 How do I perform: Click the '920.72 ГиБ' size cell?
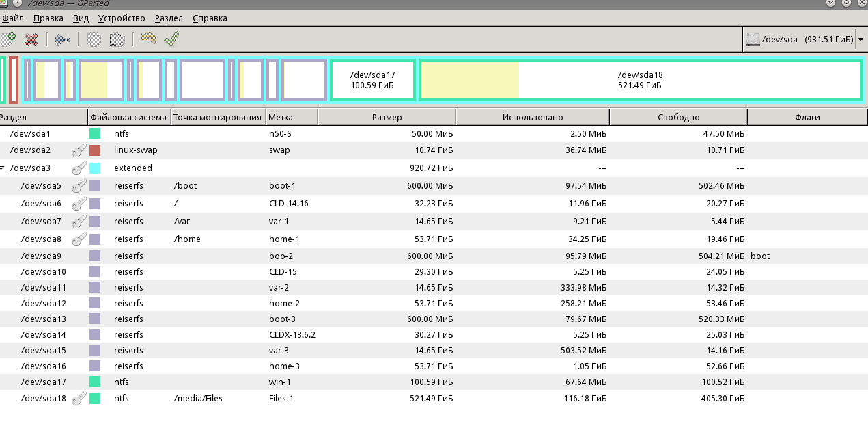tap(433, 168)
